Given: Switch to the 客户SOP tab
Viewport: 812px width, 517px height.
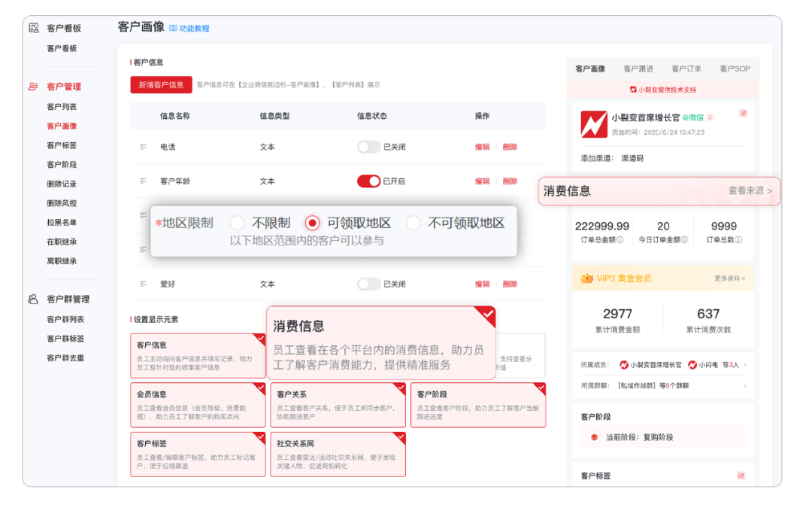Looking at the screenshot, I should [x=736, y=68].
